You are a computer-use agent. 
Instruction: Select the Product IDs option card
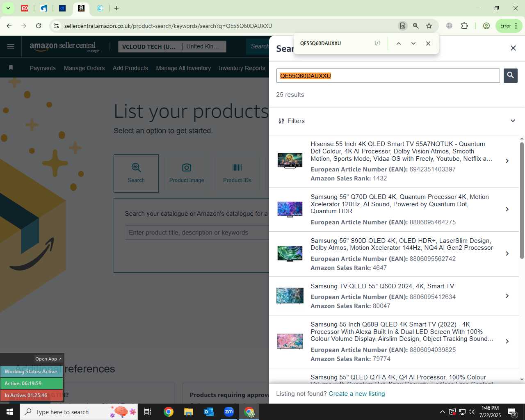click(x=237, y=173)
